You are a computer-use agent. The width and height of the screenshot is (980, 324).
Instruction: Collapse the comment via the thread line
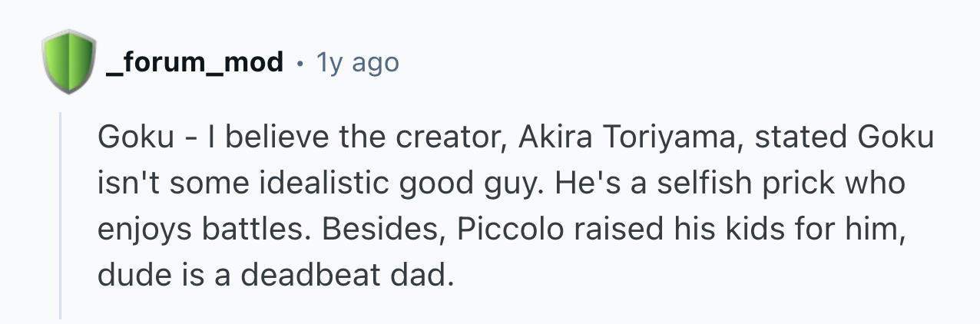(x=61, y=215)
